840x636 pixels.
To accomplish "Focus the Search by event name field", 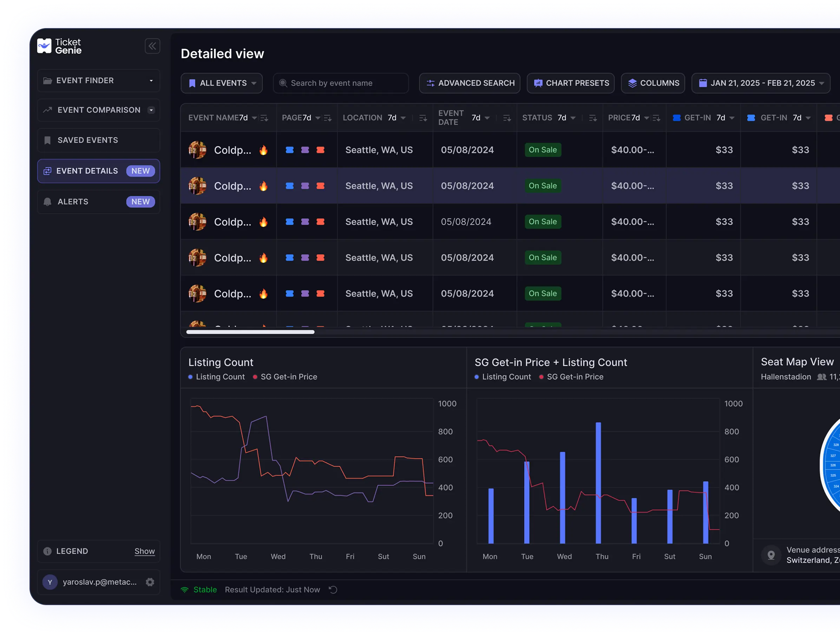I will [341, 83].
